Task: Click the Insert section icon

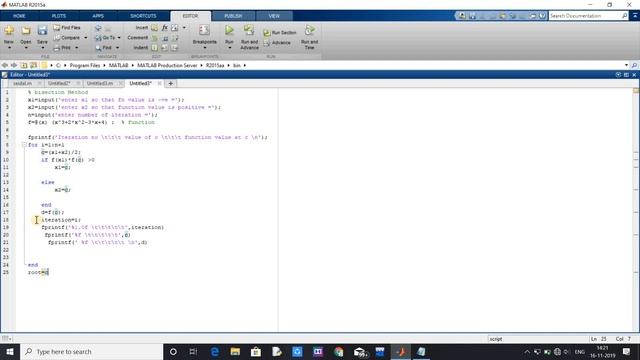Action: pyautogui.click(x=154, y=28)
